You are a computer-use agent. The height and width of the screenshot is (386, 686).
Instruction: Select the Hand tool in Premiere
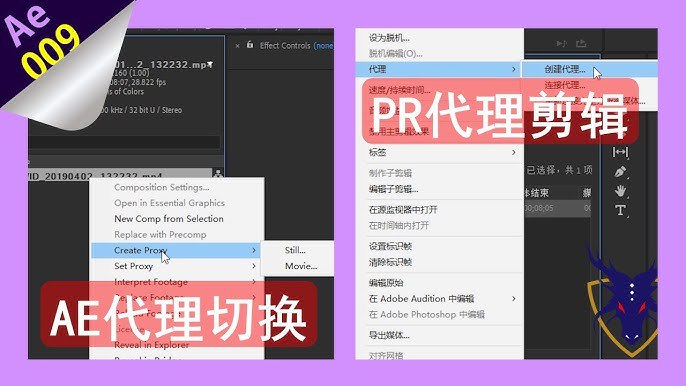pos(620,191)
